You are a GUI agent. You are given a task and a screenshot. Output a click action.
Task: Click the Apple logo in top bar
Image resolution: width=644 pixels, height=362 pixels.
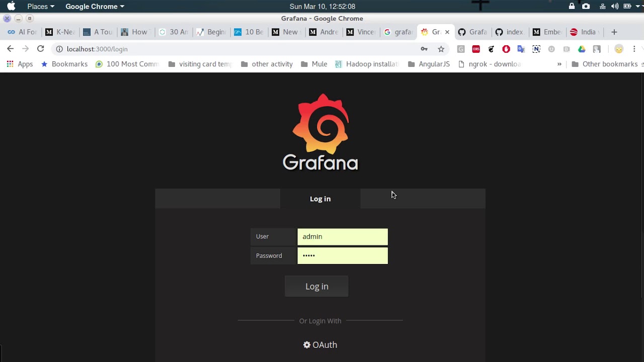point(11,6)
